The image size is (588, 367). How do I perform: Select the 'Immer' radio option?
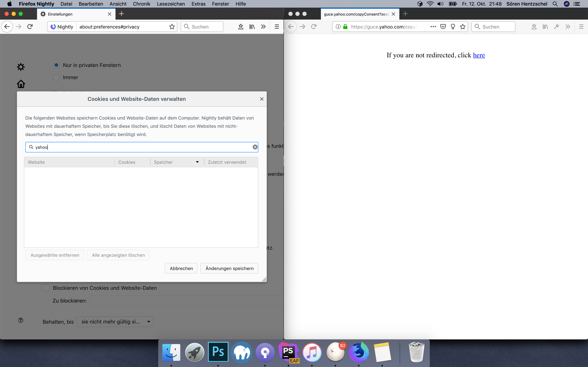[x=56, y=78]
